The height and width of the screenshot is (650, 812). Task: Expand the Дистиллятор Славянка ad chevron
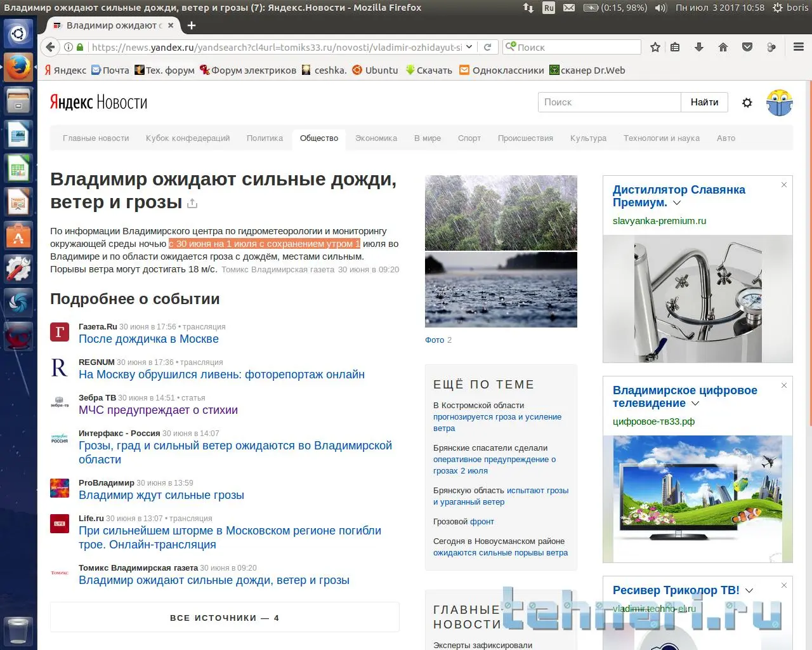pyautogui.click(x=677, y=203)
